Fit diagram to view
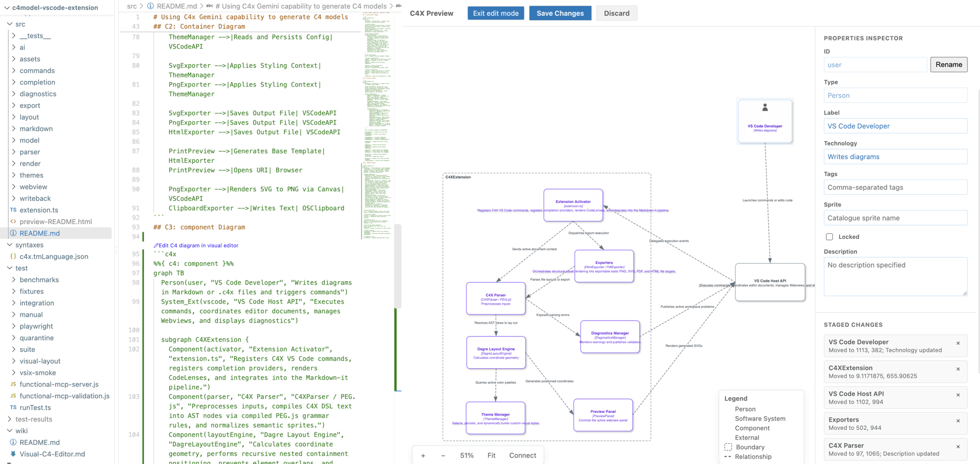Image resolution: width=980 pixels, height=464 pixels. tap(491, 455)
